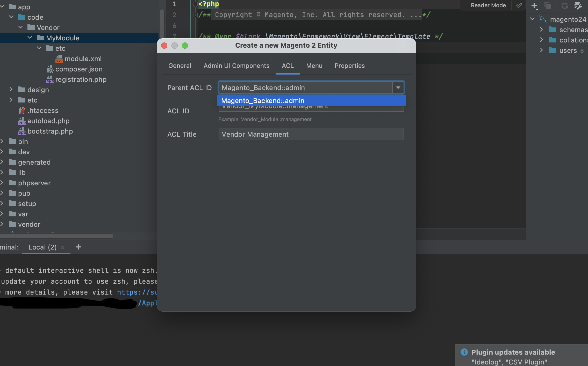The width and height of the screenshot is (588, 366).
Task: Collapse the MyModule folder in project tree
Action: click(30, 38)
